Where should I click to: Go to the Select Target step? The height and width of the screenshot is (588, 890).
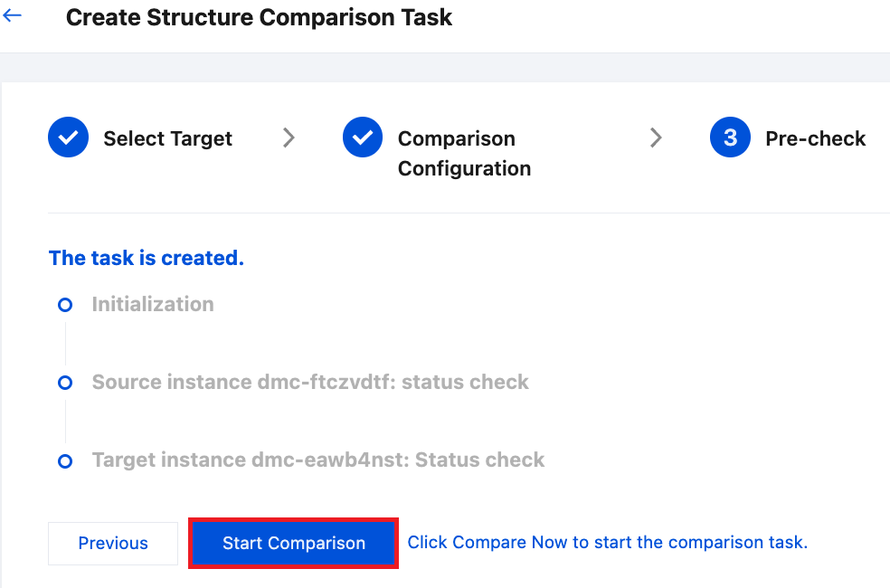tap(167, 138)
